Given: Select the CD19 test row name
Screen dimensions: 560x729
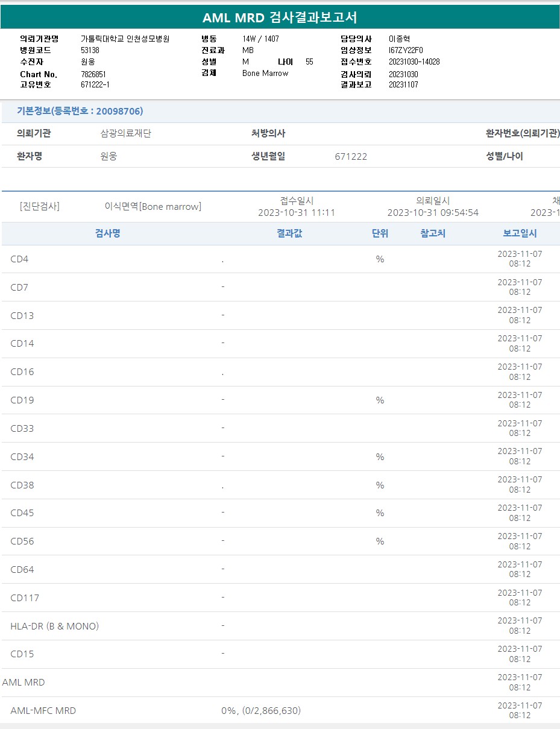Looking at the screenshot, I should [x=22, y=400].
